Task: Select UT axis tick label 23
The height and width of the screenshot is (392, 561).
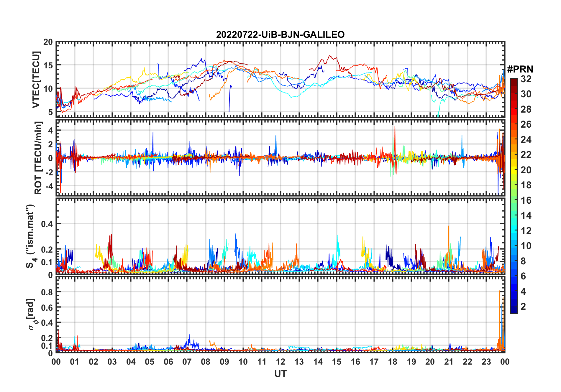Action: click(486, 362)
